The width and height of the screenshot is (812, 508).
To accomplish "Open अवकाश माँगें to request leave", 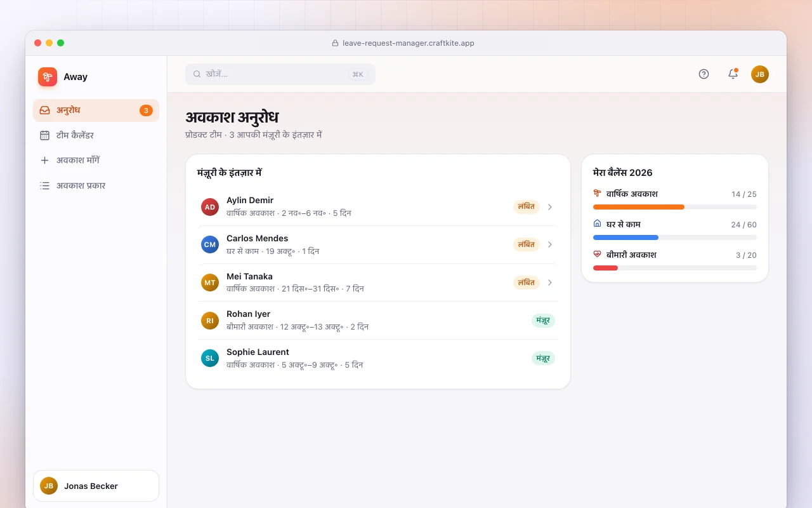I will [96, 161].
